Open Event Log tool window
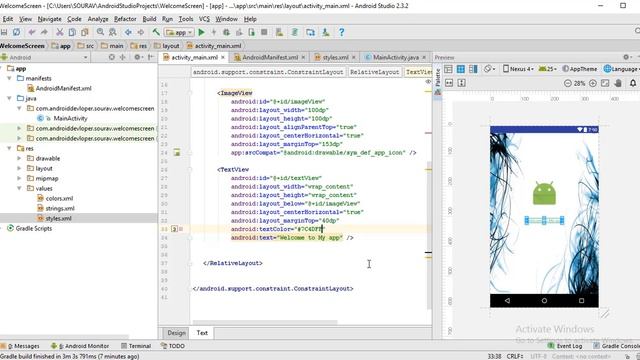Screen dimensions: 640x360 565,346
